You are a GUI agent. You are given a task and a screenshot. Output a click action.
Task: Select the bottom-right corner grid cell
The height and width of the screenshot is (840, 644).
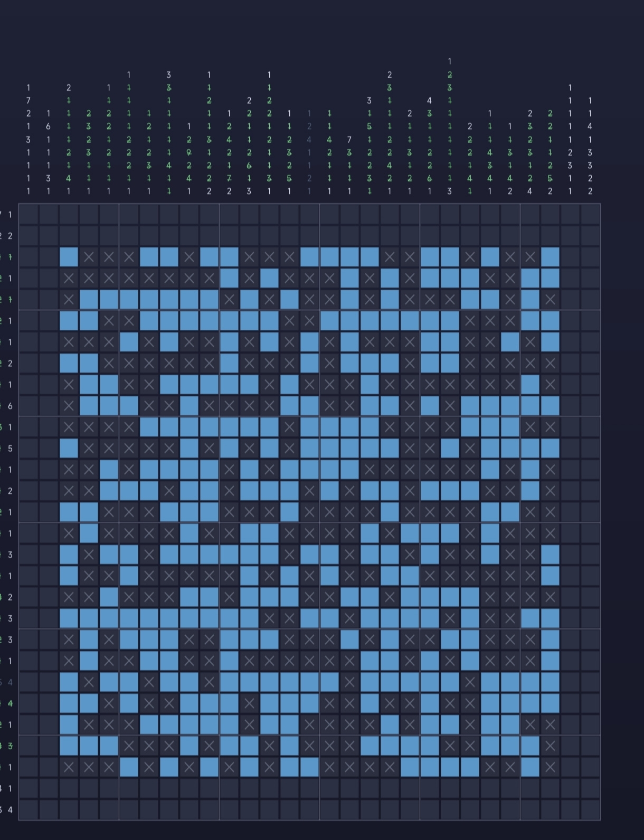[590, 809]
